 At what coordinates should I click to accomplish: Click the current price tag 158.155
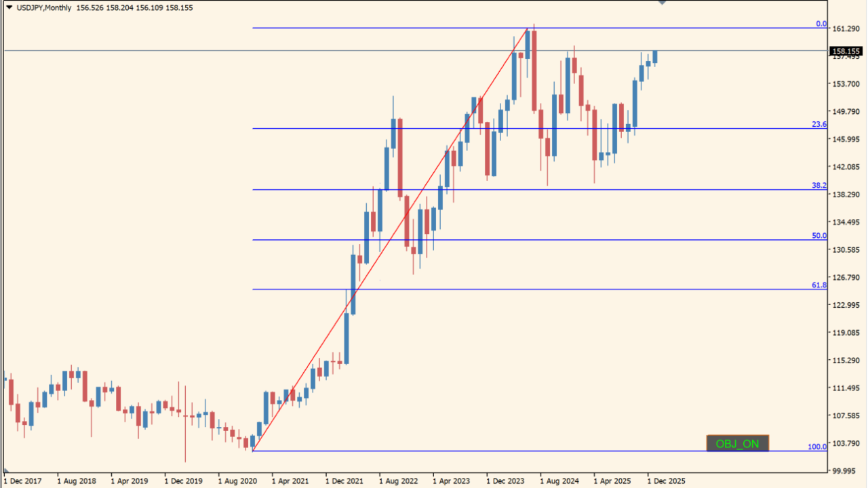click(846, 51)
